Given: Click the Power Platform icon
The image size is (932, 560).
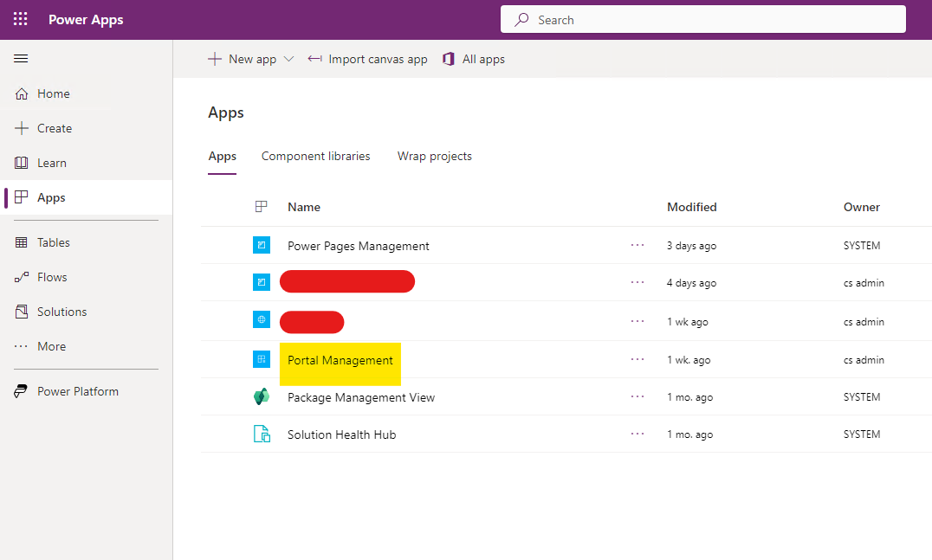Looking at the screenshot, I should click(22, 391).
